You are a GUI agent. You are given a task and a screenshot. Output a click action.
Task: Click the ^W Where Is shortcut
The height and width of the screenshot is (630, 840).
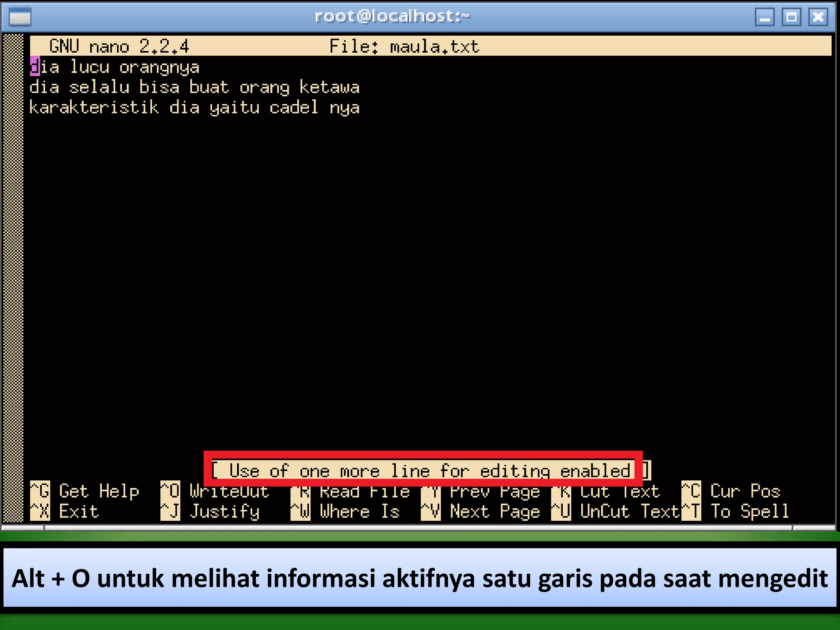[345, 511]
